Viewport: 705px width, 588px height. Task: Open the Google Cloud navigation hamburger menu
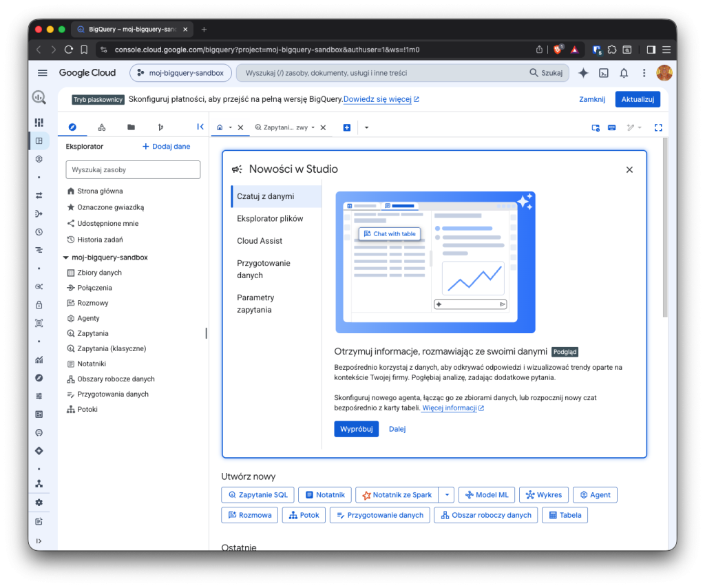pyautogui.click(x=42, y=73)
